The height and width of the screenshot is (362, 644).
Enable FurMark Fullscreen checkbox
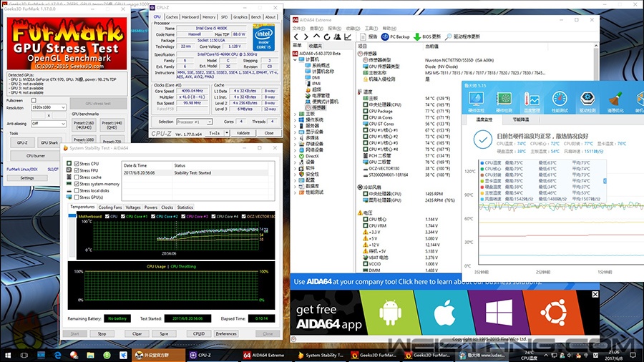34,101
